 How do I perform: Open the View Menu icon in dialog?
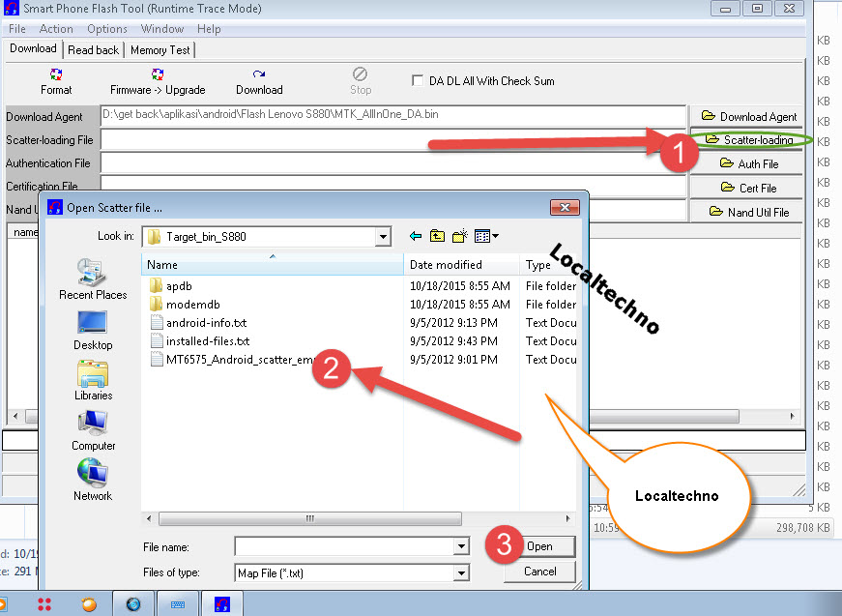point(486,236)
